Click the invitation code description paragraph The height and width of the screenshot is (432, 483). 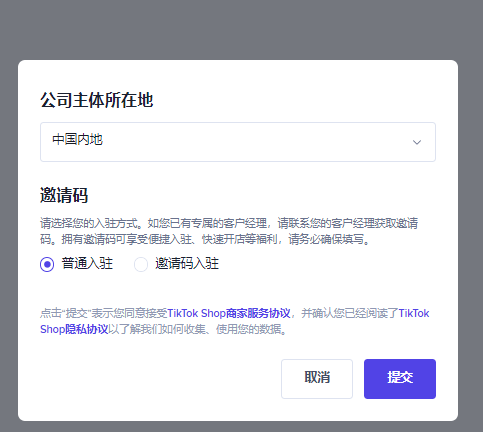[229, 231]
